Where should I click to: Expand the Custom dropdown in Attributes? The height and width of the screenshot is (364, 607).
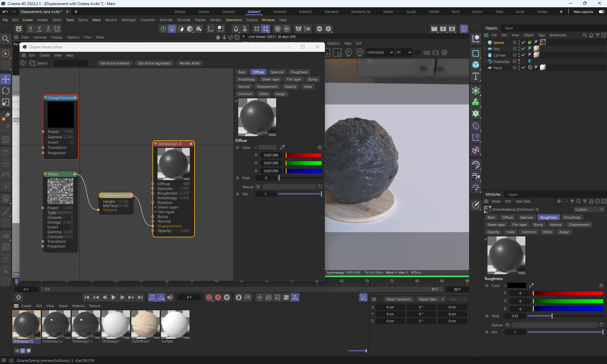click(588, 209)
